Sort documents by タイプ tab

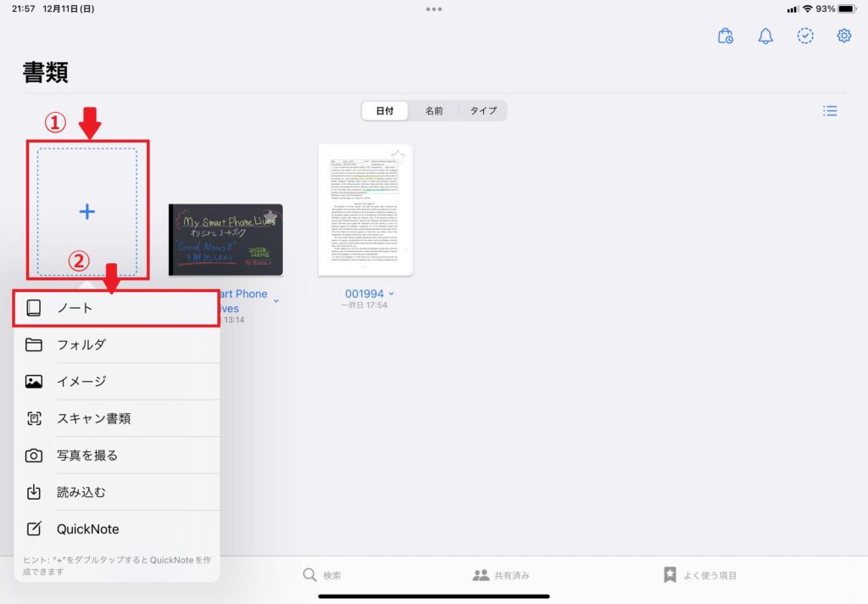pos(482,111)
